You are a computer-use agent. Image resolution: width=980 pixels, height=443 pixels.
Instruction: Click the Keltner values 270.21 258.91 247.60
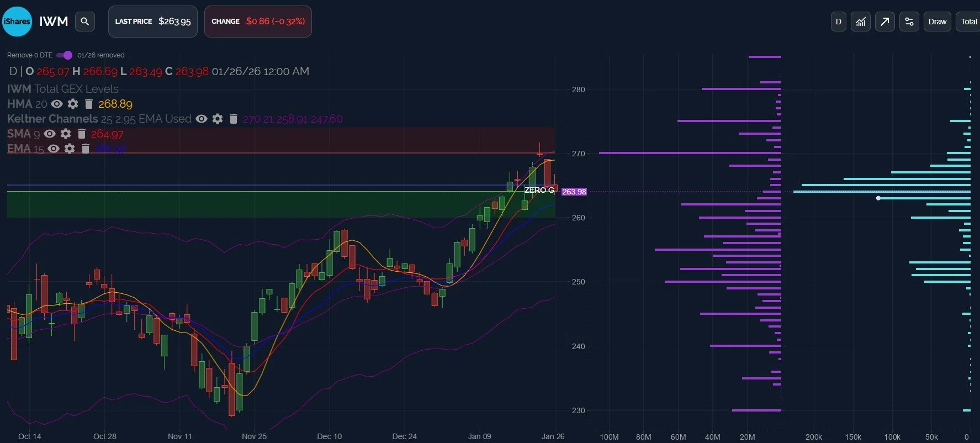[293, 119]
